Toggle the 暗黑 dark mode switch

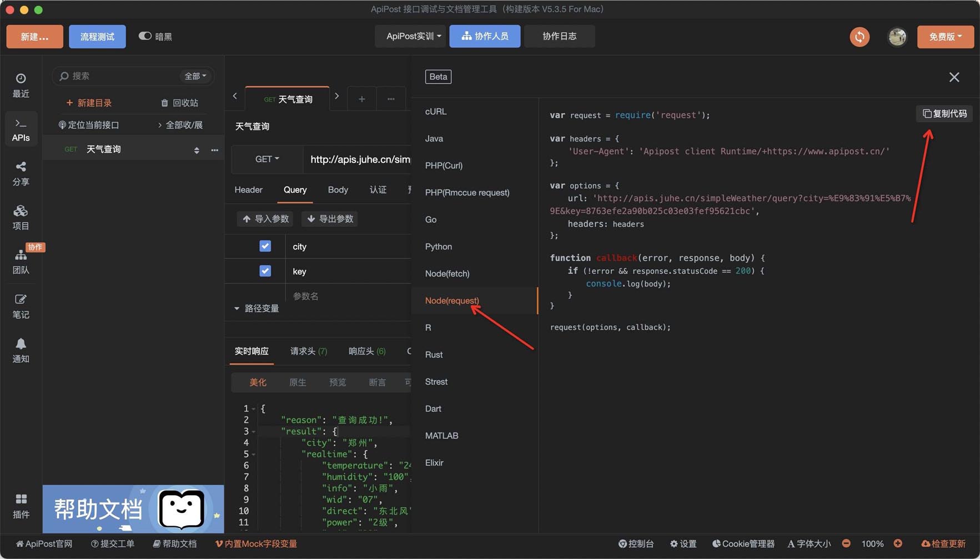coord(145,36)
